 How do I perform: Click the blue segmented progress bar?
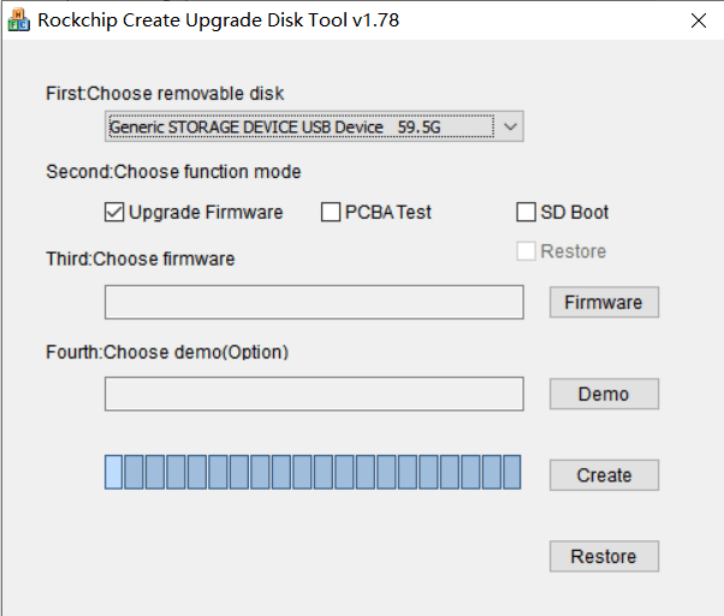pos(313,471)
